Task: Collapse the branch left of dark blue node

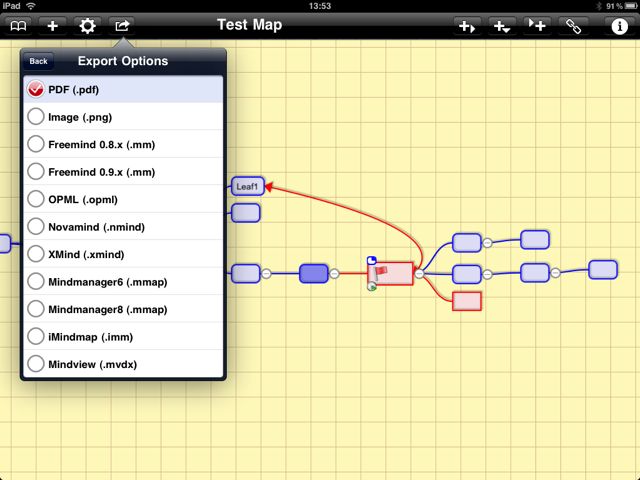Action: pos(266,274)
